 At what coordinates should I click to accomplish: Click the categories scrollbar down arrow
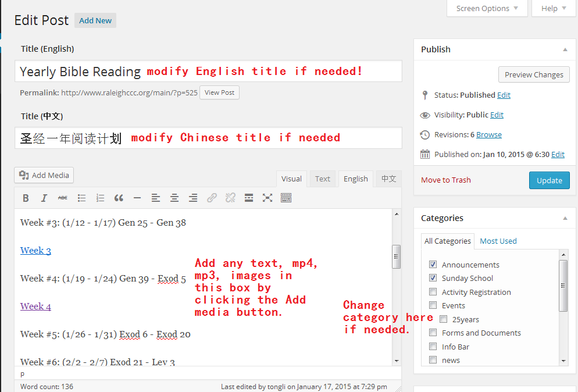click(563, 361)
